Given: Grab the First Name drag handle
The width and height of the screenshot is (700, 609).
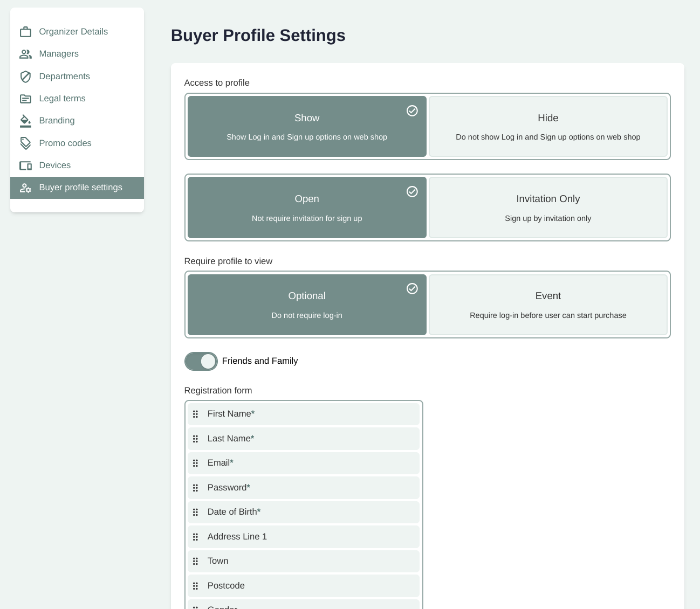Looking at the screenshot, I should [196, 414].
